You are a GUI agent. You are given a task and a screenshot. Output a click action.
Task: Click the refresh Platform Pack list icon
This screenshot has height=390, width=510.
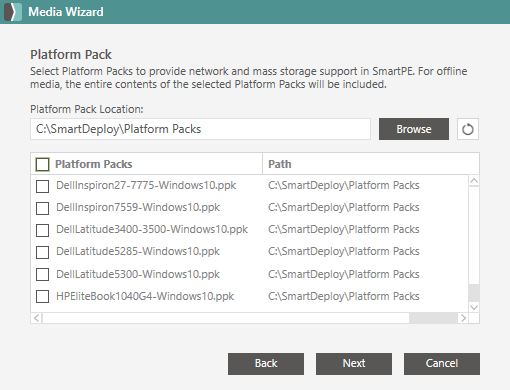click(468, 129)
